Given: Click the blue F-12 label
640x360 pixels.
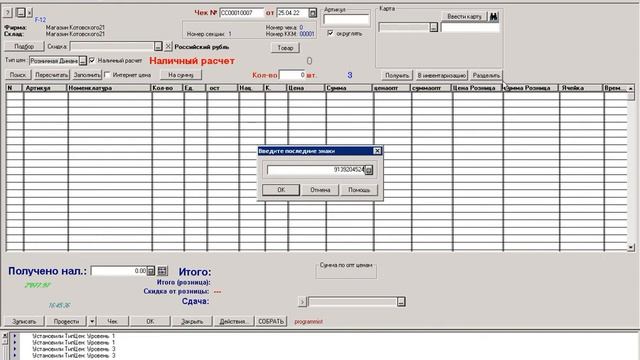Looking at the screenshot, I should [40, 20].
